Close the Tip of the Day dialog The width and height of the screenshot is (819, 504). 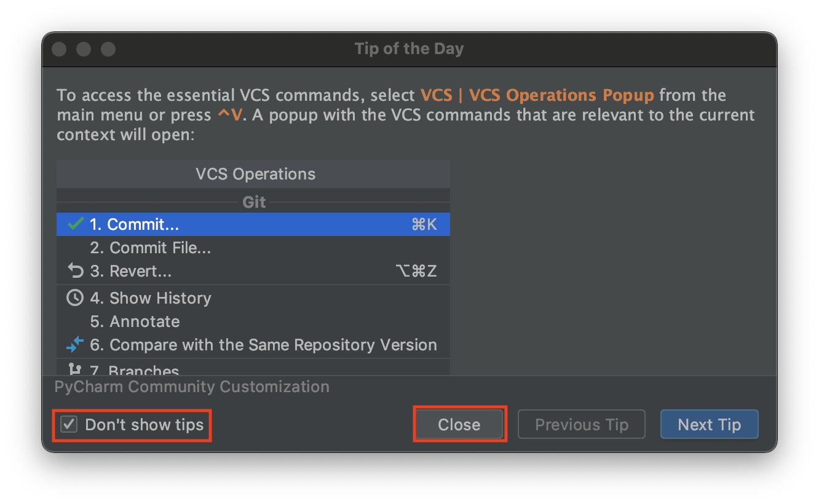click(x=459, y=425)
